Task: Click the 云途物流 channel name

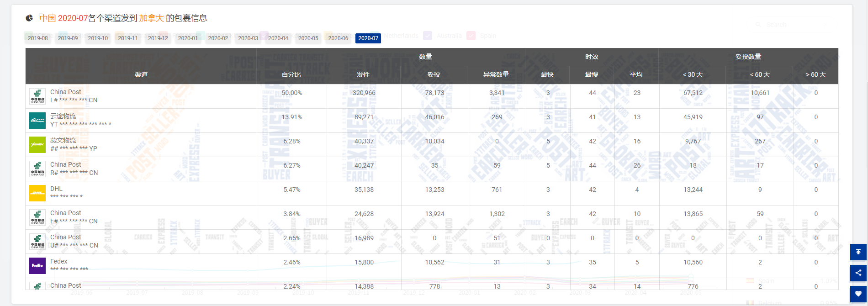Action: 63,116
